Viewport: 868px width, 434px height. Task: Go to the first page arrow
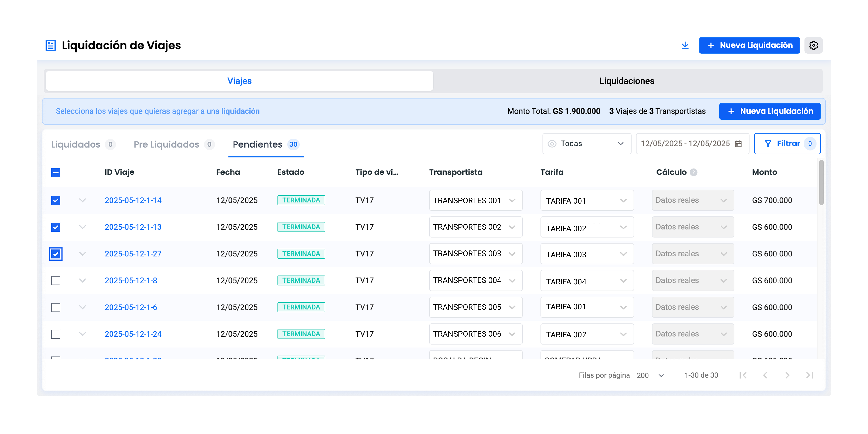pyautogui.click(x=743, y=375)
